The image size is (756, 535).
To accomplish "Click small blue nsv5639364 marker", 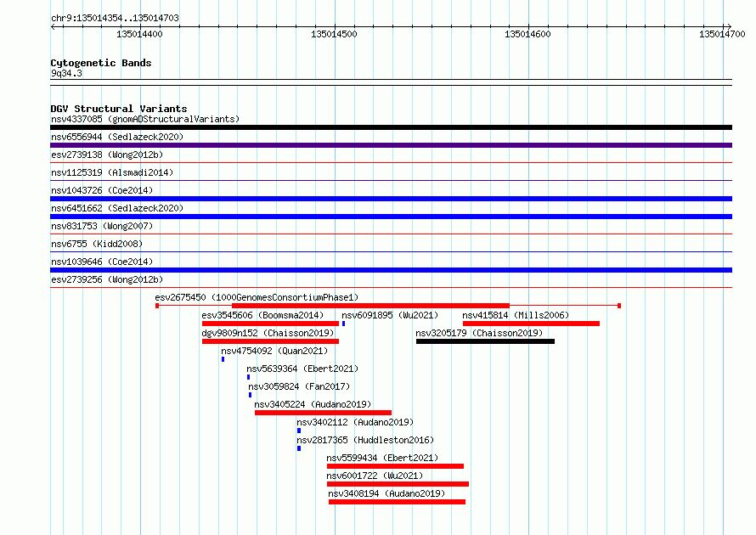I will [248, 377].
